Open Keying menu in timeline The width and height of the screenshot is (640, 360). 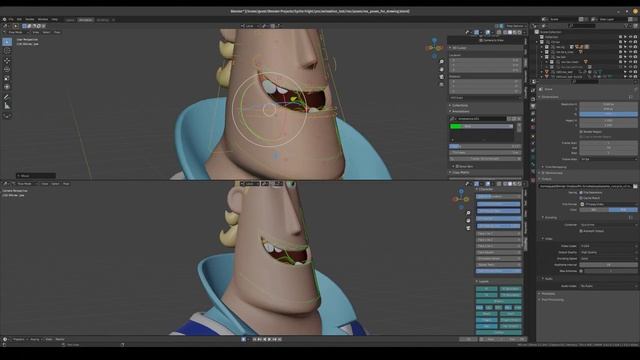coord(35,339)
